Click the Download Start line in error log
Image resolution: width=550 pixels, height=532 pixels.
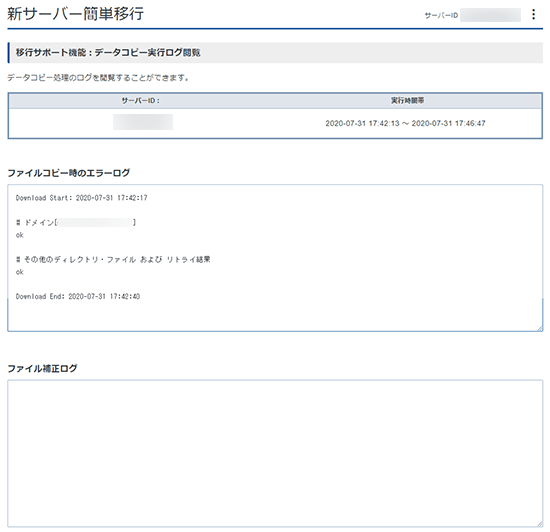[x=81, y=198]
